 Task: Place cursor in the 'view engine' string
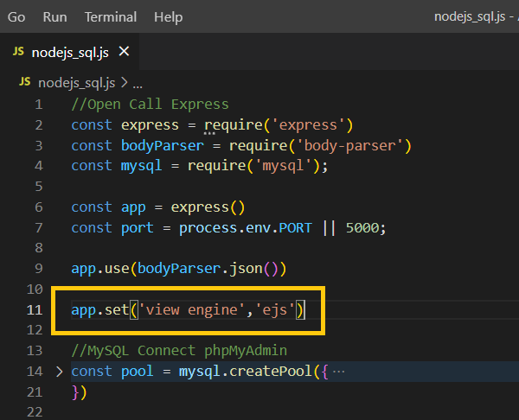click(183, 309)
